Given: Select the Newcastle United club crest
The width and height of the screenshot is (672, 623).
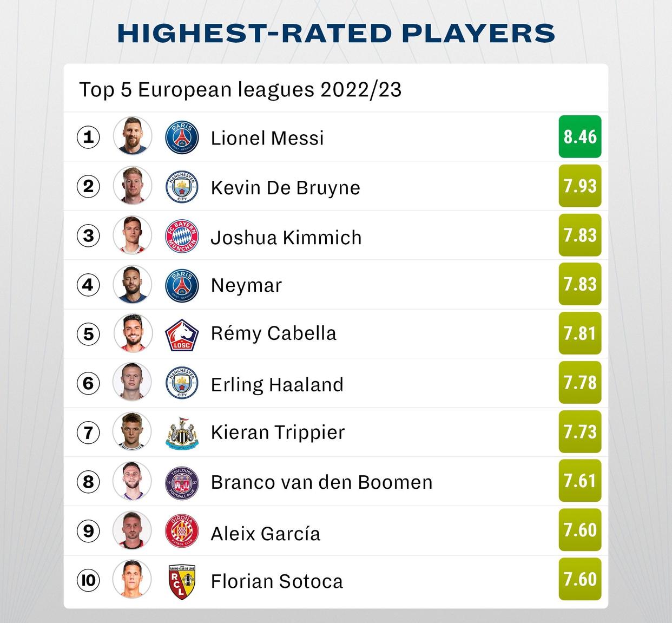Looking at the screenshot, I should (182, 432).
